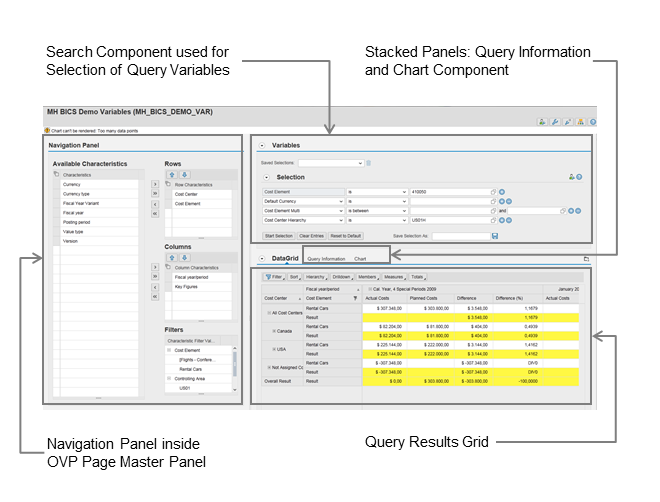Move the Columns item up with the up arrow

tap(172, 258)
